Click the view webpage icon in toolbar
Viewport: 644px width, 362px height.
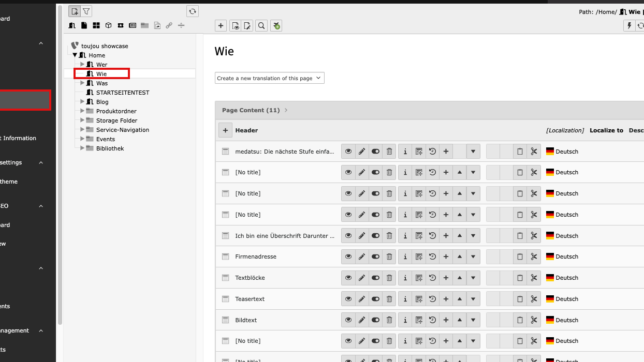click(236, 26)
